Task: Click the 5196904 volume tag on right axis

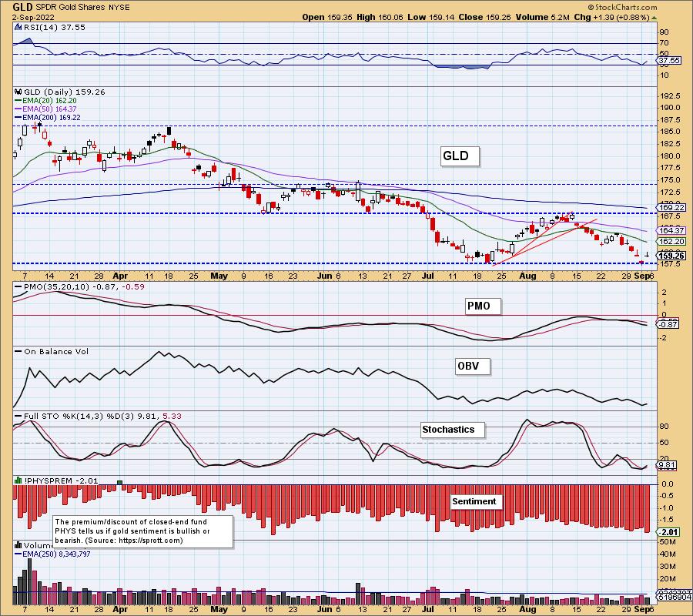Action: [675, 598]
